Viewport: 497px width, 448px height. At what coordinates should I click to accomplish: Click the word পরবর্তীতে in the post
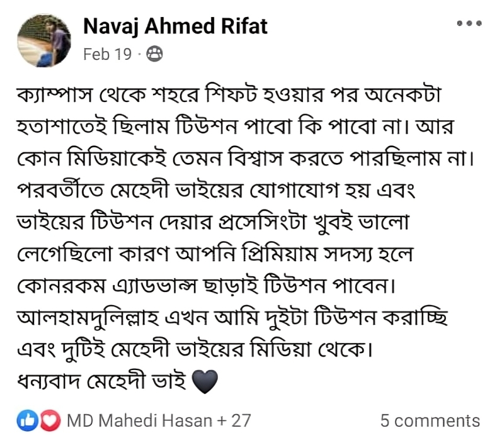60,190
